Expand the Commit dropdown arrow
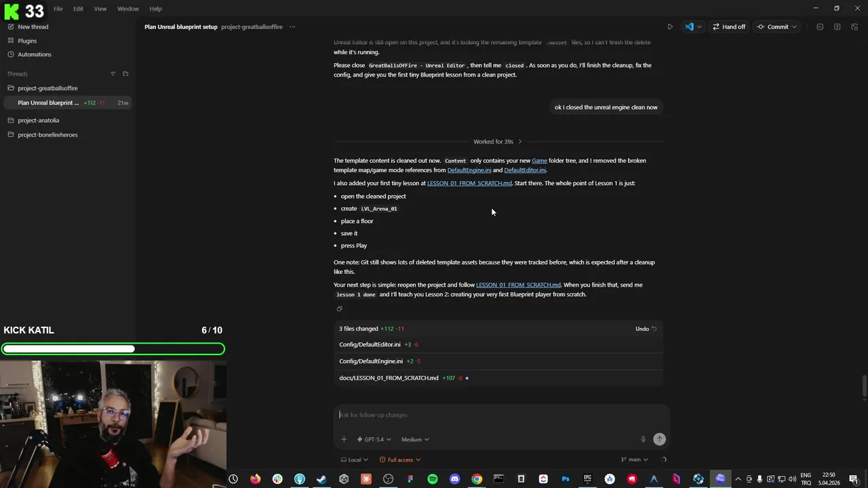 click(x=794, y=27)
